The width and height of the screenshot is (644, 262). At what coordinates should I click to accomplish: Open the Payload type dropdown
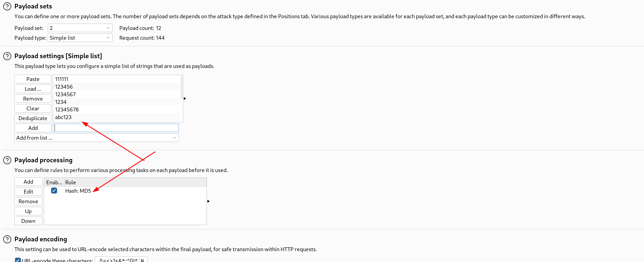(x=80, y=38)
